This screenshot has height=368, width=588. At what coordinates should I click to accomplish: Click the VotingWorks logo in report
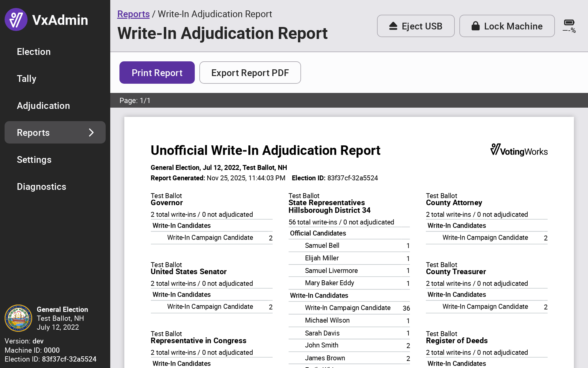(x=519, y=150)
